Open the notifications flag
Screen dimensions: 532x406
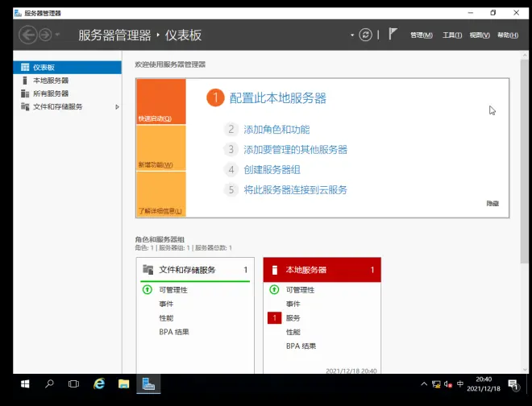tap(393, 34)
